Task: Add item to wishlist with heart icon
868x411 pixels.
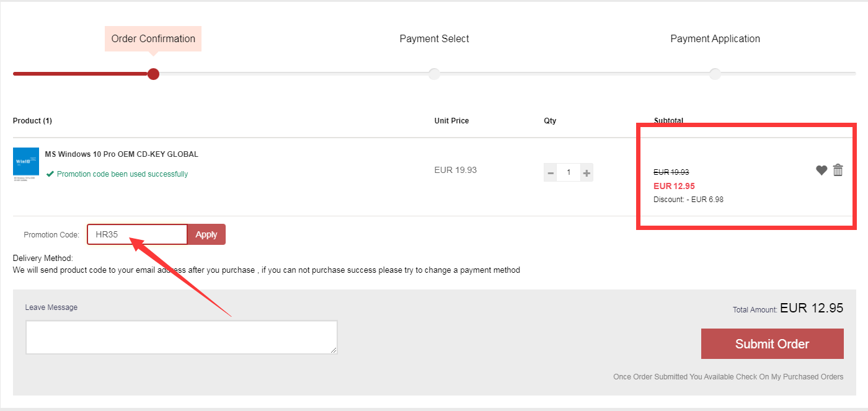Action: 821,170
